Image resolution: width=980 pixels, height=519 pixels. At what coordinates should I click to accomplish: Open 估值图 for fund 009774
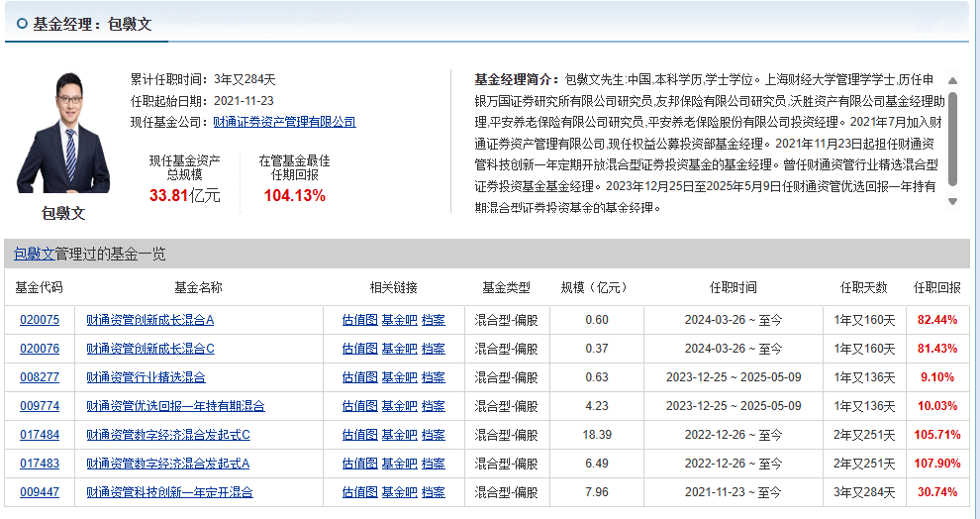360,406
